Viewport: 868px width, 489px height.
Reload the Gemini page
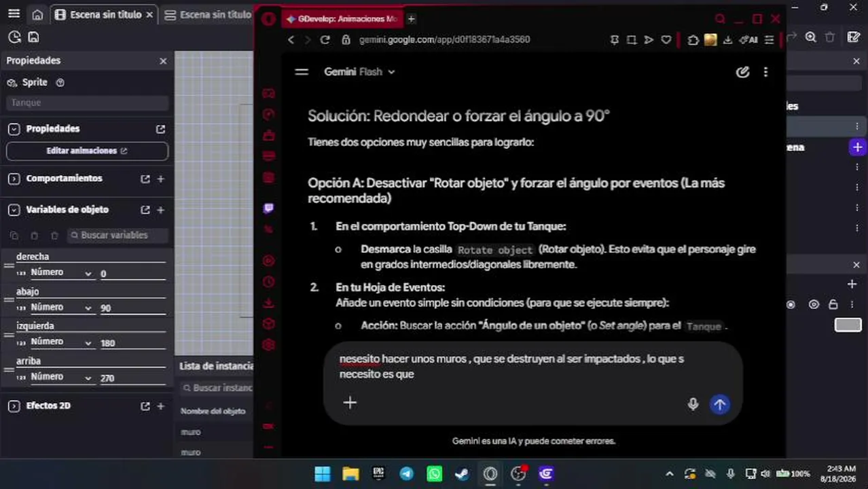[x=325, y=39]
